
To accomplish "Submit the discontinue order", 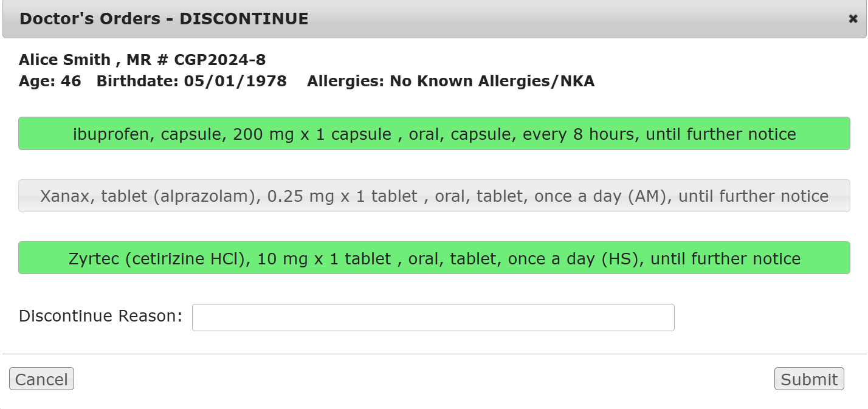I will pyautogui.click(x=808, y=379).
